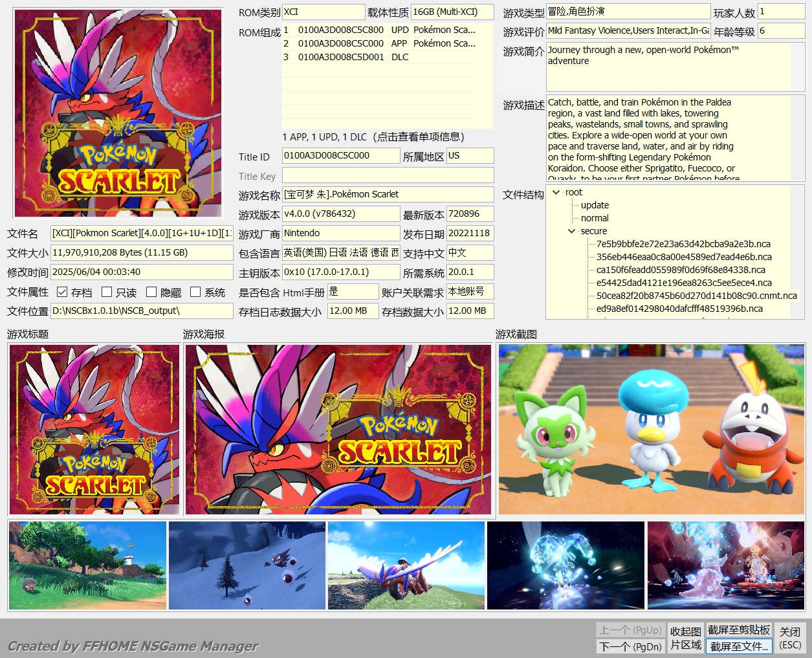The width and height of the screenshot is (812, 658).
Task: Click the 账户关联需求 本地账号 field
Action: (470, 292)
